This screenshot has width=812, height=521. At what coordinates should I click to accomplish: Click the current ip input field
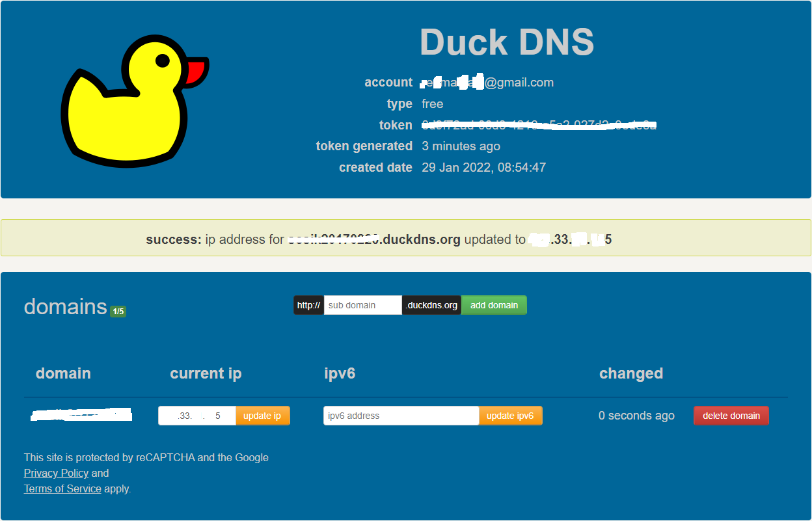(x=197, y=416)
